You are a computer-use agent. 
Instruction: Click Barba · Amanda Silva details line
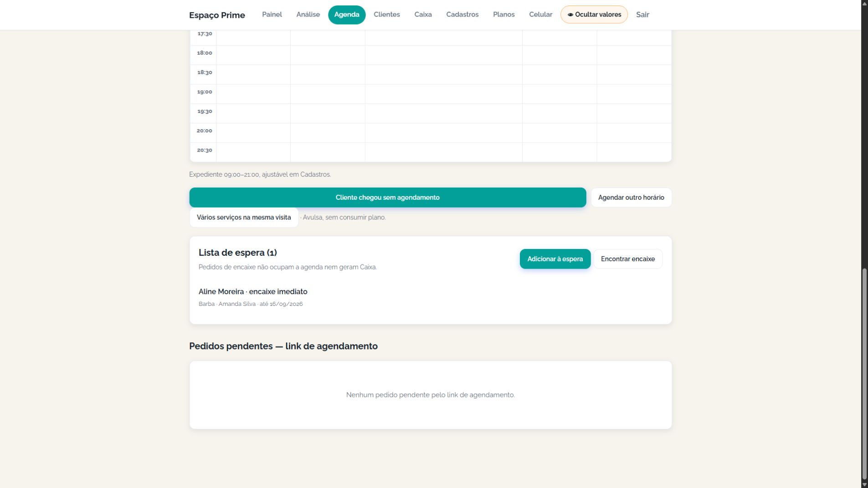click(x=251, y=304)
